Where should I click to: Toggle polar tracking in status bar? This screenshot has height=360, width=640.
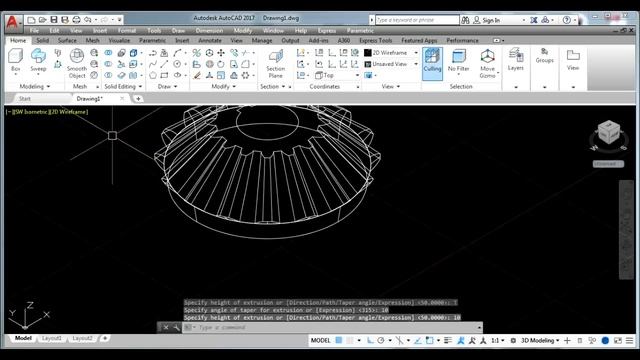pos(381,340)
